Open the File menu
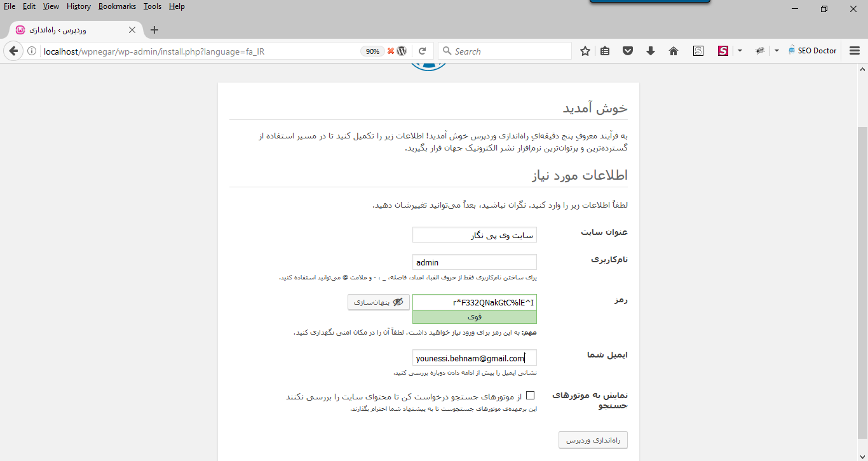This screenshot has width=868, height=461. tap(10, 6)
